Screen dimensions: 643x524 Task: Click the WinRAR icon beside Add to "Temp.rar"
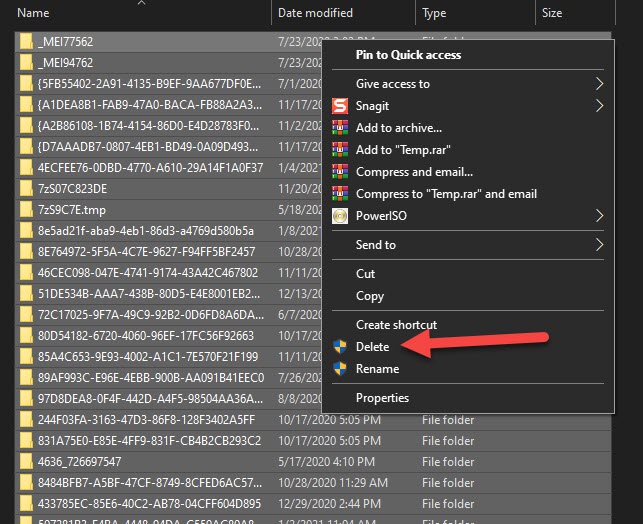click(340, 150)
